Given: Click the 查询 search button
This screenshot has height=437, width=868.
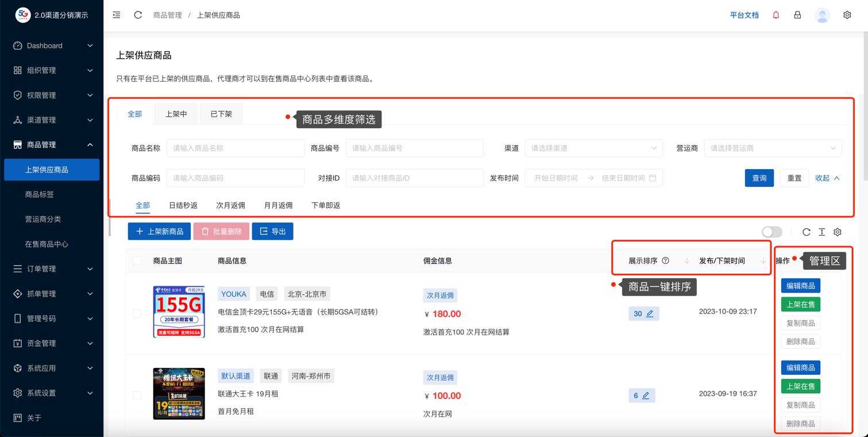Looking at the screenshot, I should point(759,178).
